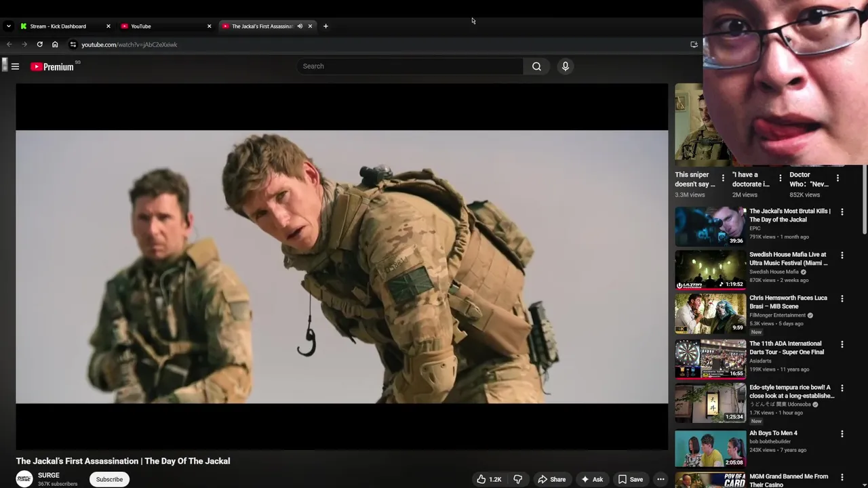Open browser home page icon
868x488 pixels.
point(55,45)
